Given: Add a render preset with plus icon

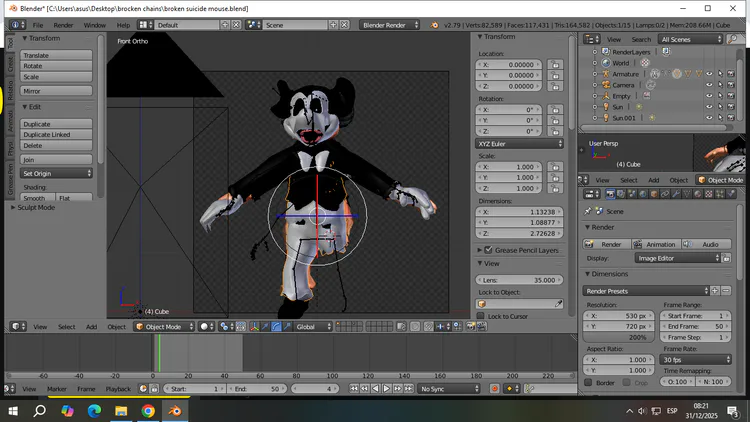Looking at the screenshot, I should tap(715, 291).
